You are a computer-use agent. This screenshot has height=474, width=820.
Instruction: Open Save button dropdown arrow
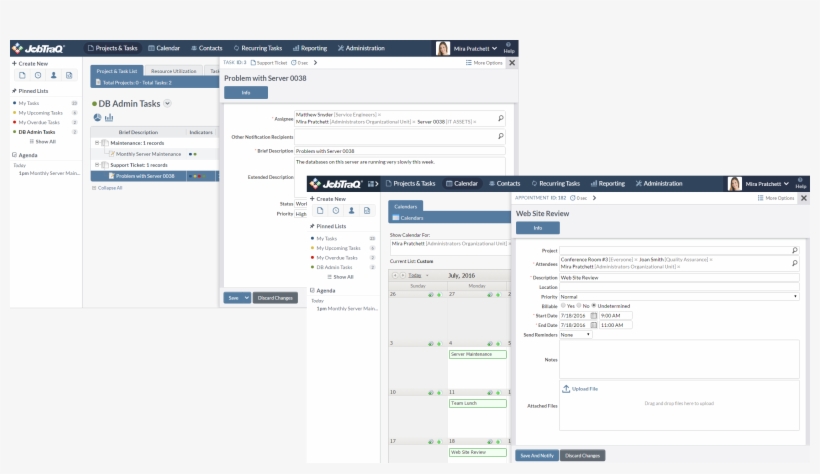(246, 298)
